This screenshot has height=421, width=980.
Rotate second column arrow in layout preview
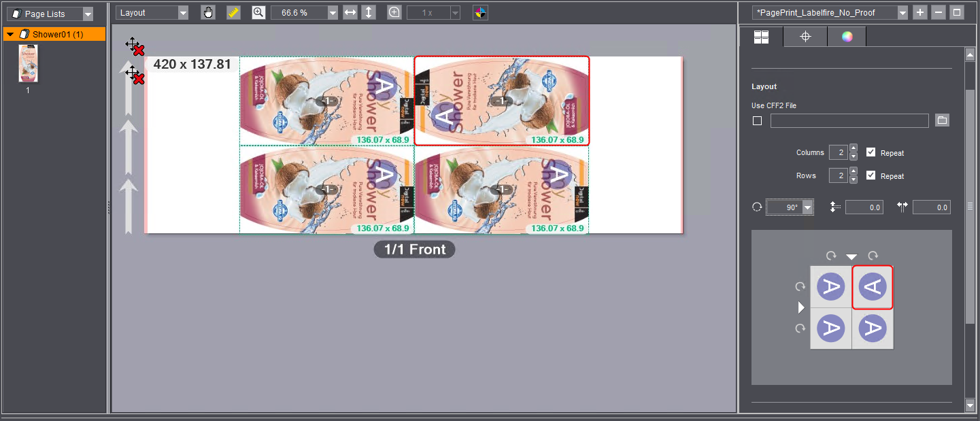873,256
